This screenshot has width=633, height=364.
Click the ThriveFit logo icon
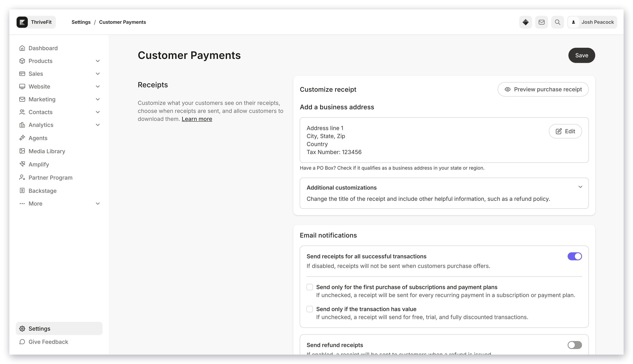[22, 22]
